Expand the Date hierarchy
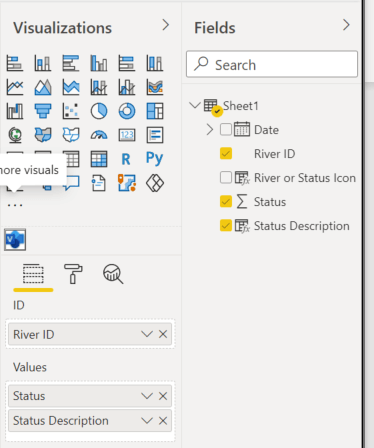The image size is (374, 448). pos(209,130)
